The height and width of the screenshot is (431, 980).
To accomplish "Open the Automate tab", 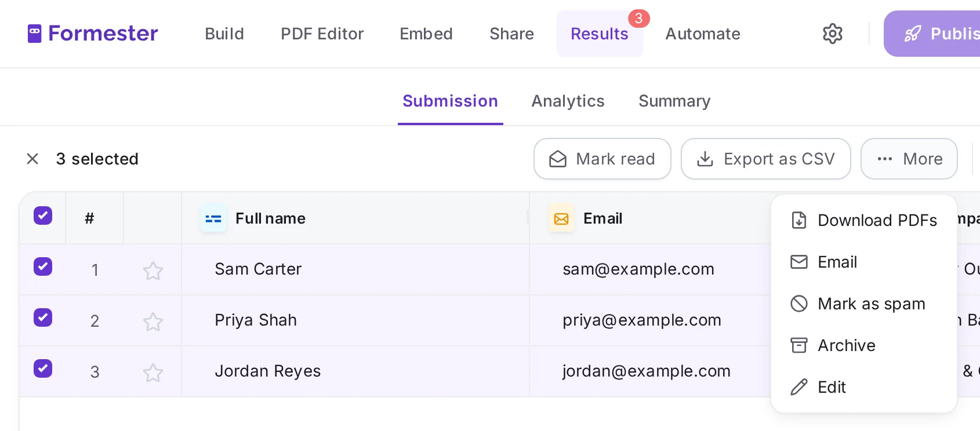I will coord(703,34).
